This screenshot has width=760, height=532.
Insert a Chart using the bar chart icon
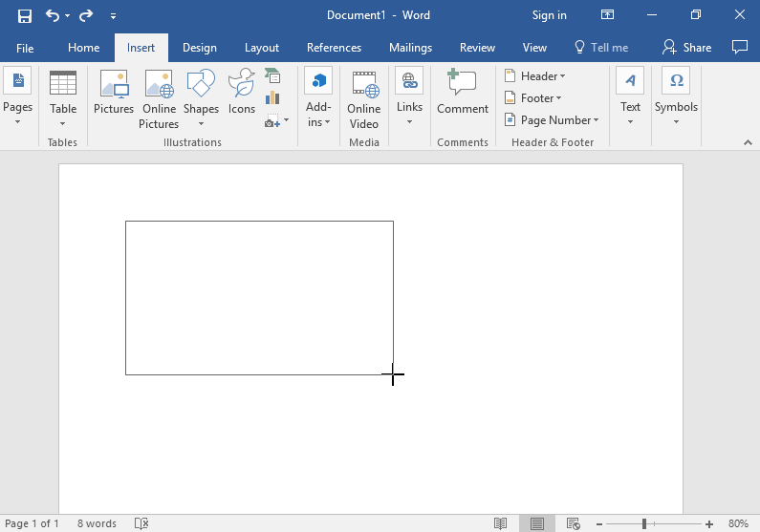[x=272, y=98]
